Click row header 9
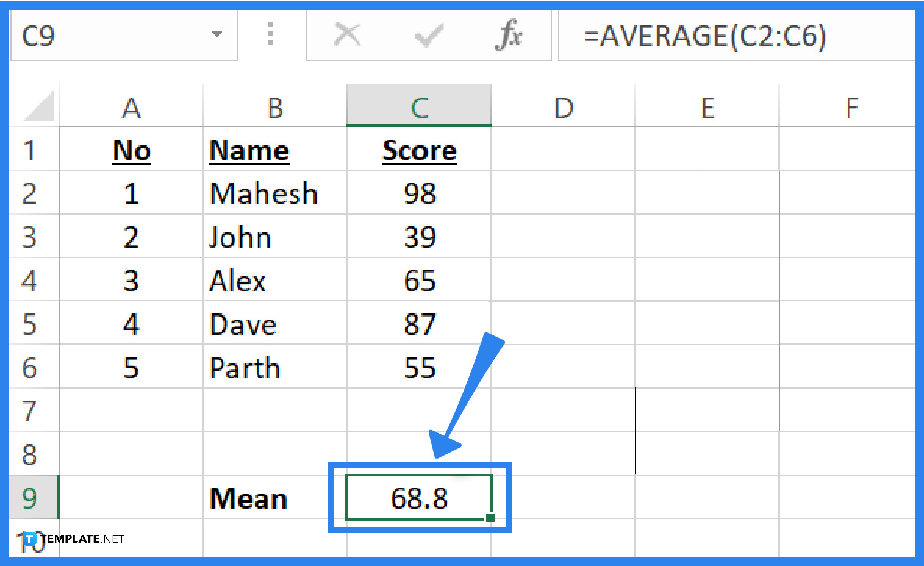The height and width of the screenshot is (566, 924). click(x=29, y=498)
